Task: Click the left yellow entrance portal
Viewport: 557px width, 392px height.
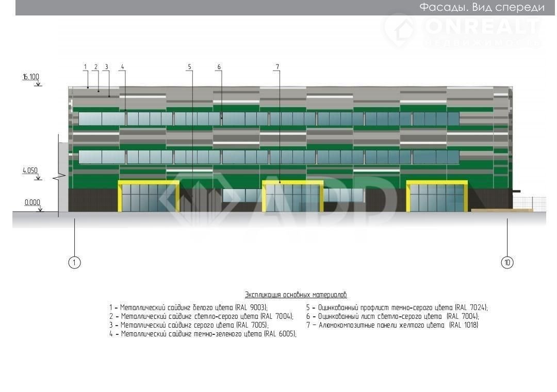Action: tap(149, 196)
